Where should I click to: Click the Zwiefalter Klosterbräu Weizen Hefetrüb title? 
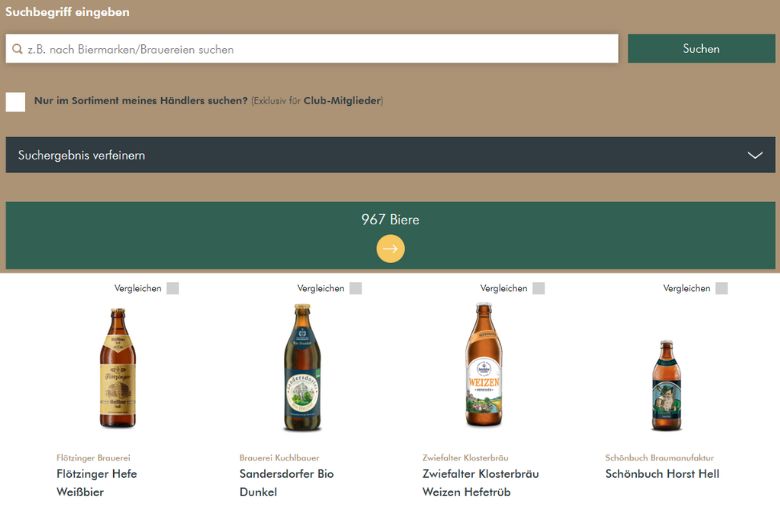pos(480,483)
